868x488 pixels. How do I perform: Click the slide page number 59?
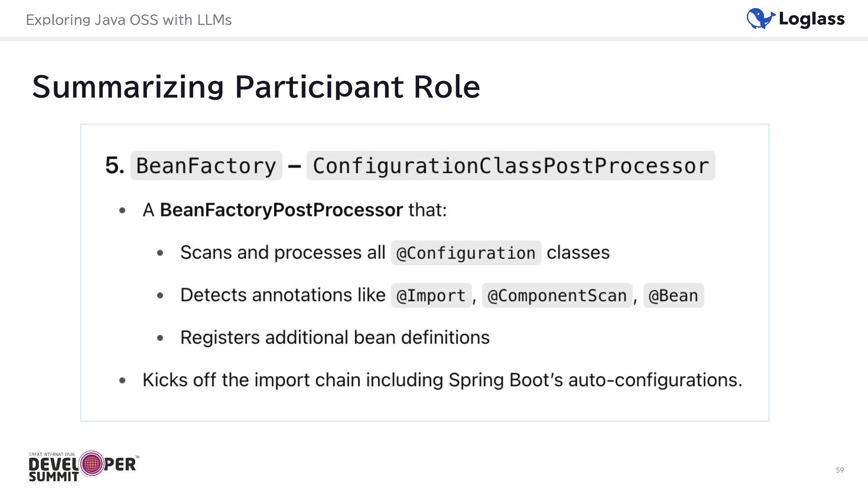840,470
